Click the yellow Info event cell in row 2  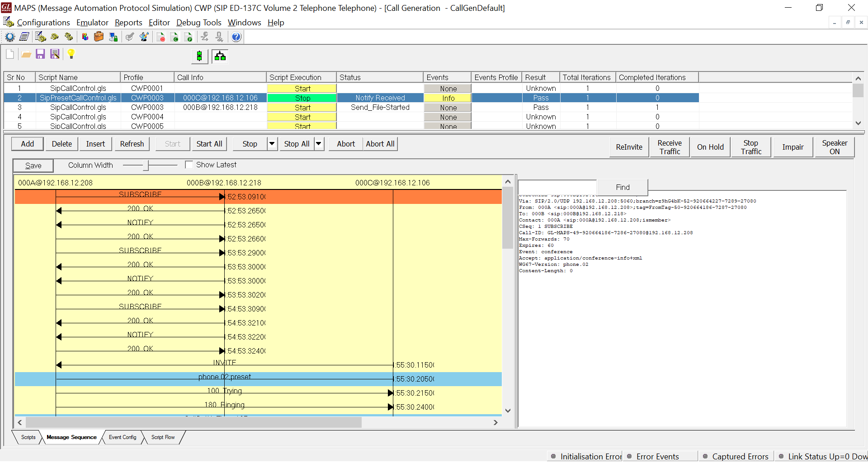click(x=448, y=98)
